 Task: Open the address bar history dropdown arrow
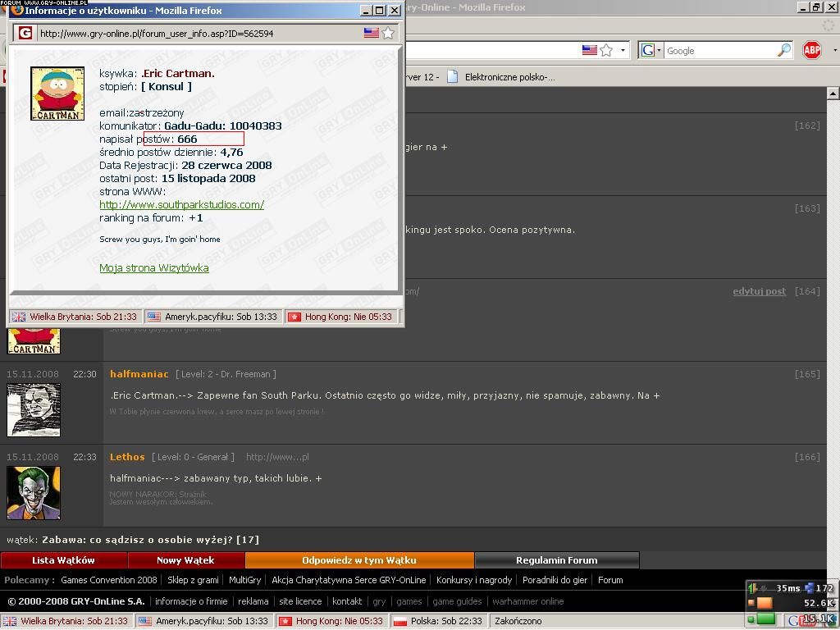coord(623,50)
